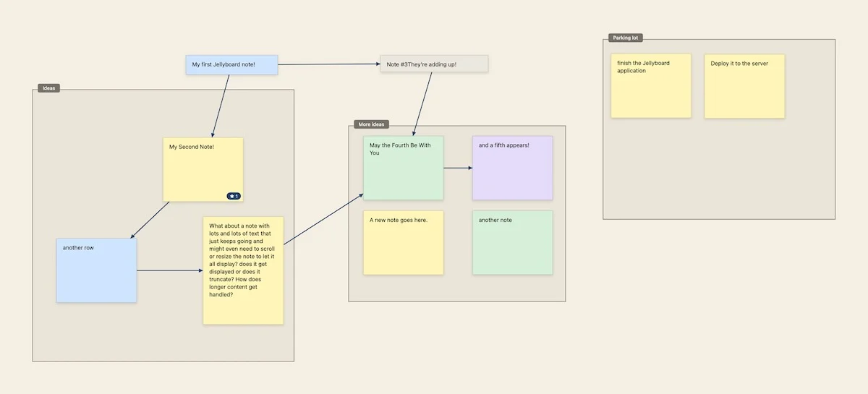Click the "More Ideas" group label

pyautogui.click(x=372, y=124)
